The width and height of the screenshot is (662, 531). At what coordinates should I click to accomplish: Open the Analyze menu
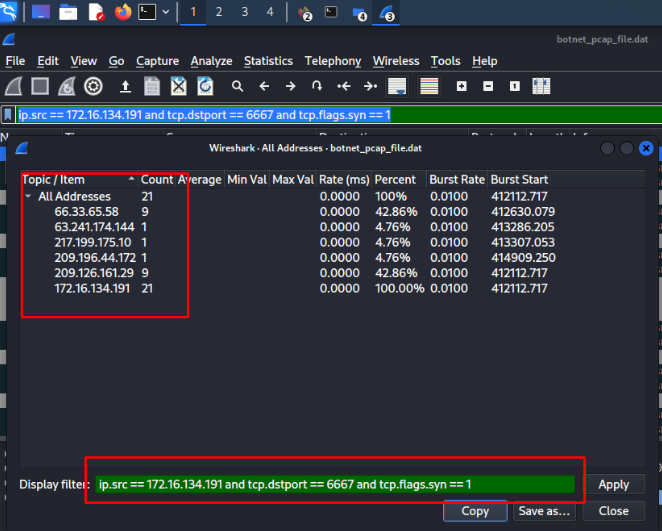click(x=211, y=61)
